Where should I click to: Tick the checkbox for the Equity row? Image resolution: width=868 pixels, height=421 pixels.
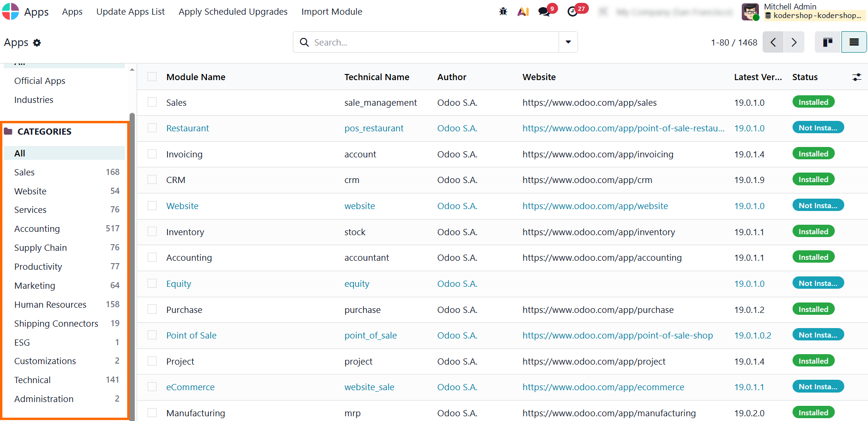[x=152, y=284]
